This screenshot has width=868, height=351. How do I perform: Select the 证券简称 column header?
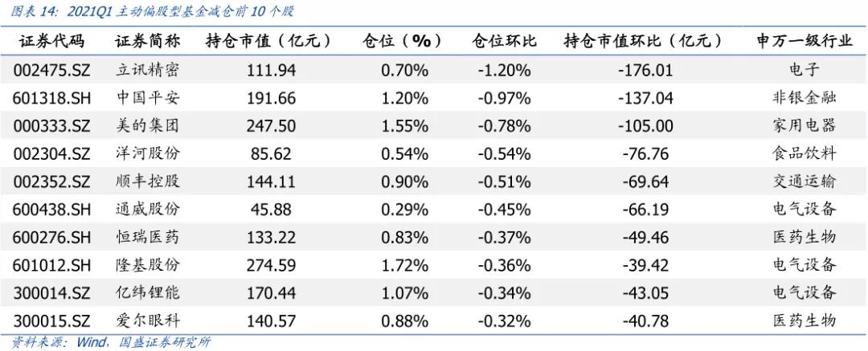(x=147, y=41)
